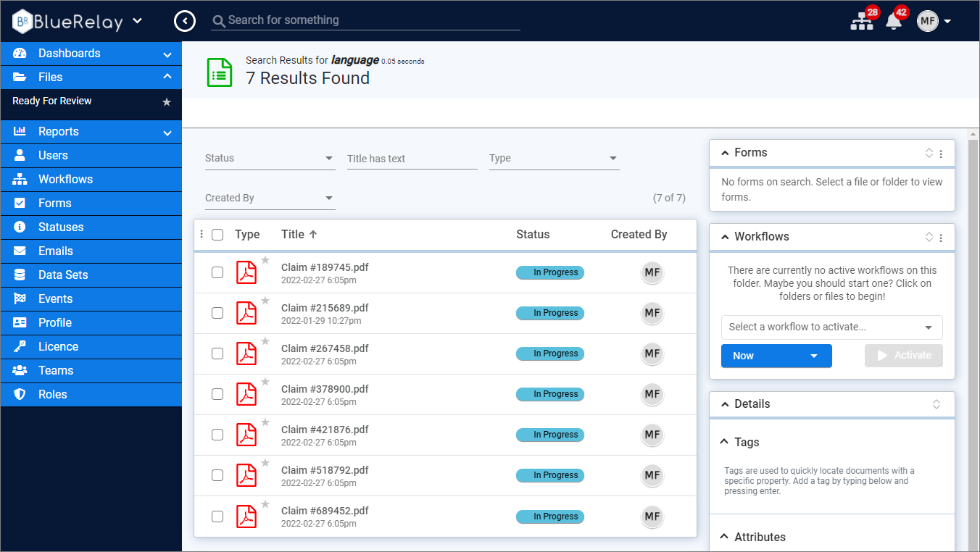Click the right-side vertical scrollbar

coord(973,340)
